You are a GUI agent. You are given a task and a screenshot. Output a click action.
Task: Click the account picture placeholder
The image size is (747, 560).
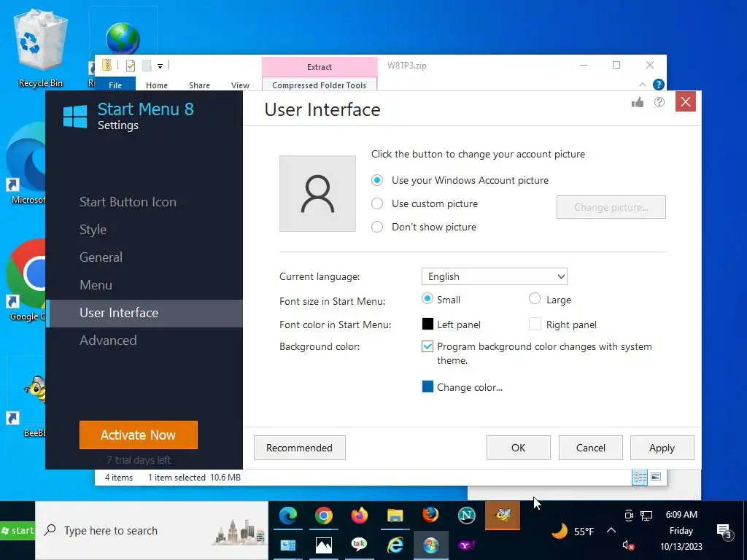click(x=317, y=194)
